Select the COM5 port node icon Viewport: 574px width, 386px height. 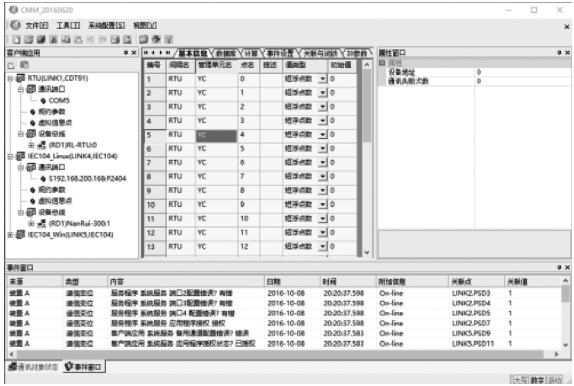click(43, 100)
